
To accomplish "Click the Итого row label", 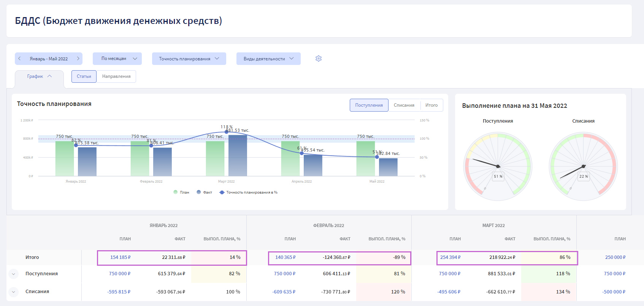I will pyautogui.click(x=32, y=257).
